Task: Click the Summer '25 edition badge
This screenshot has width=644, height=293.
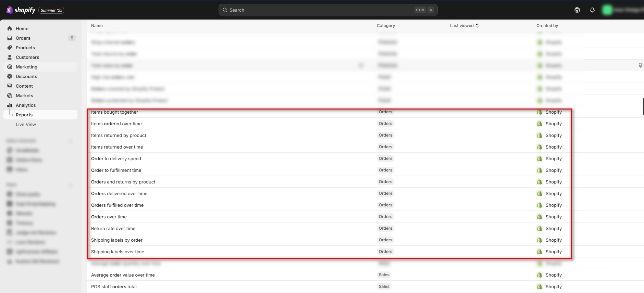Action: tap(51, 10)
